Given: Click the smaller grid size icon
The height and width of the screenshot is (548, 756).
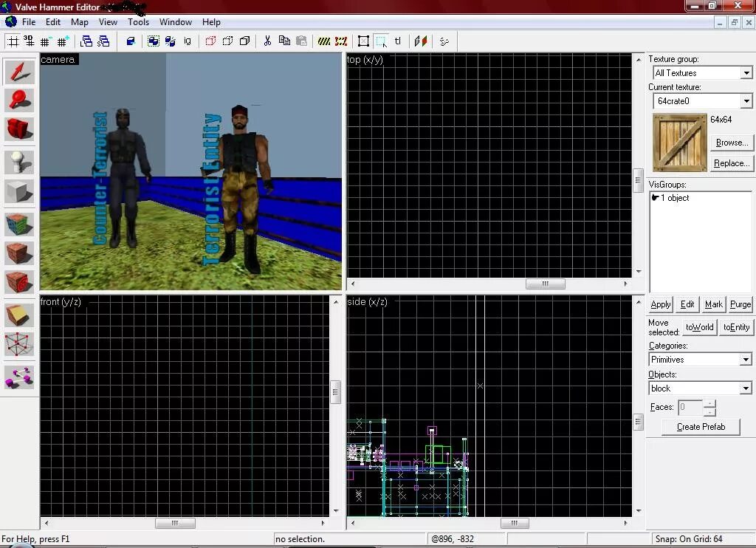Looking at the screenshot, I should 45,41.
